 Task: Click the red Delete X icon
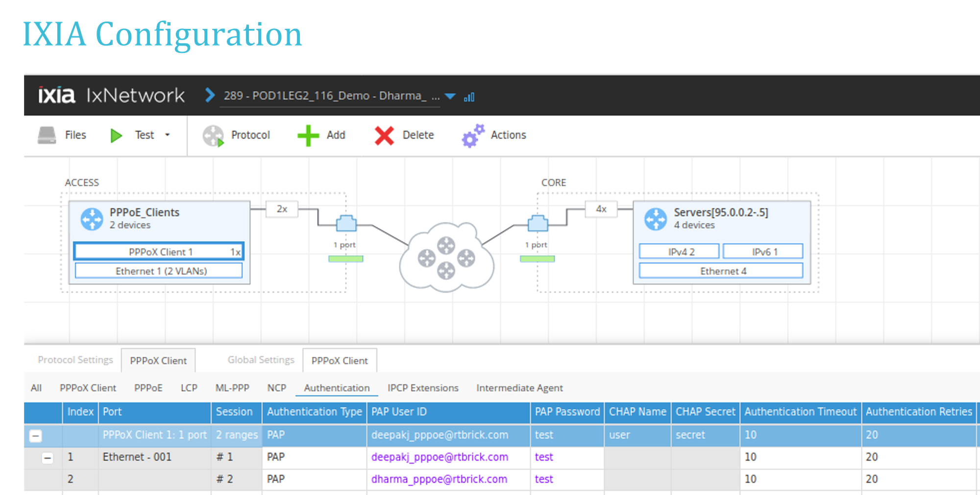pos(384,136)
